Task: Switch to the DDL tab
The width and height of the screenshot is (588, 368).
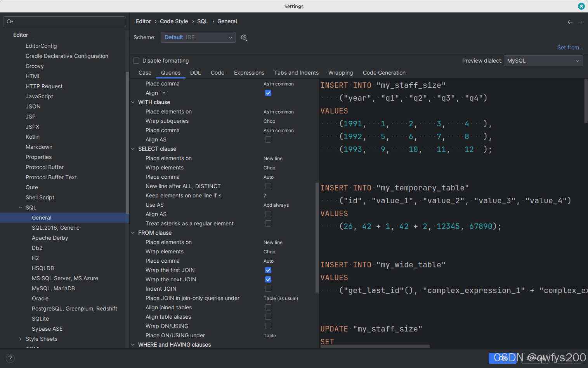Action: click(196, 73)
